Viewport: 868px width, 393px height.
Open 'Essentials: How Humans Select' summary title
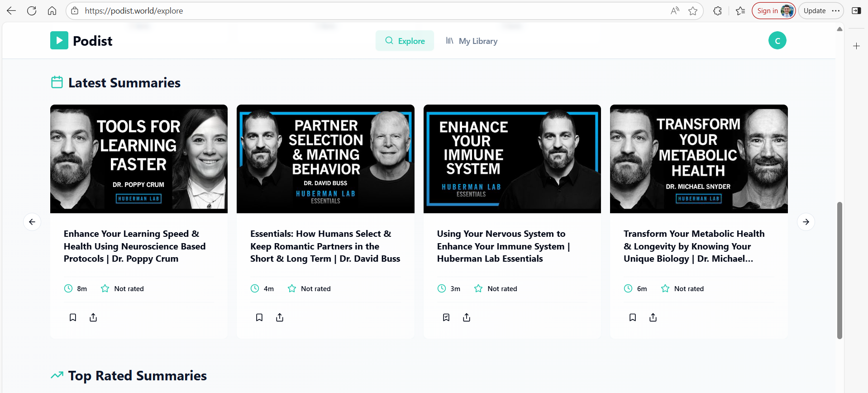tap(325, 246)
